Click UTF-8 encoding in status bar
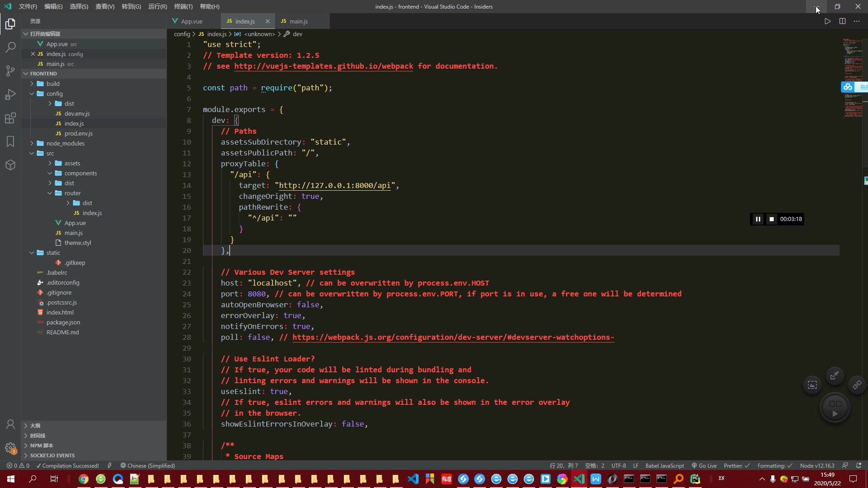 point(618,465)
